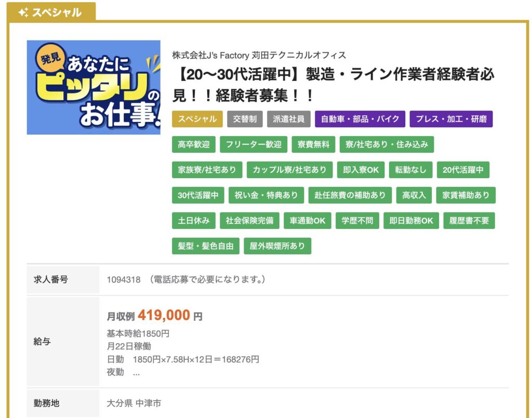
Task: Click the カップル寮/社宅あり tag
Action: click(x=289, y=170)
